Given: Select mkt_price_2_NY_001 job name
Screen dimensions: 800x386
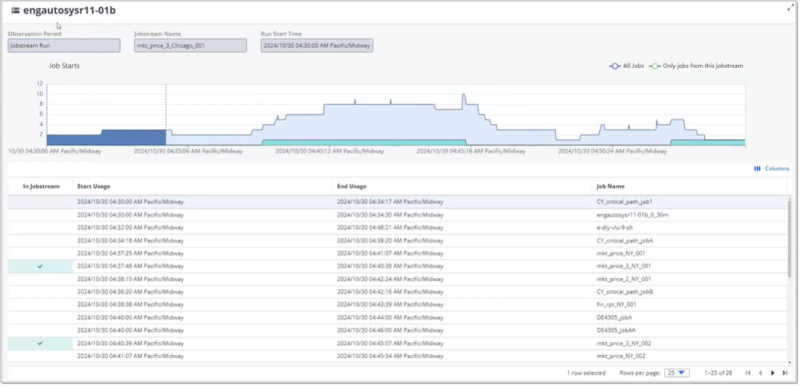Looking at the screenshot, I should [623, 279].
